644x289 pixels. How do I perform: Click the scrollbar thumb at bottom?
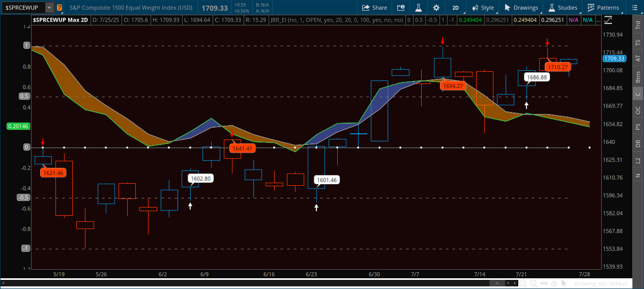coord(497,283)
